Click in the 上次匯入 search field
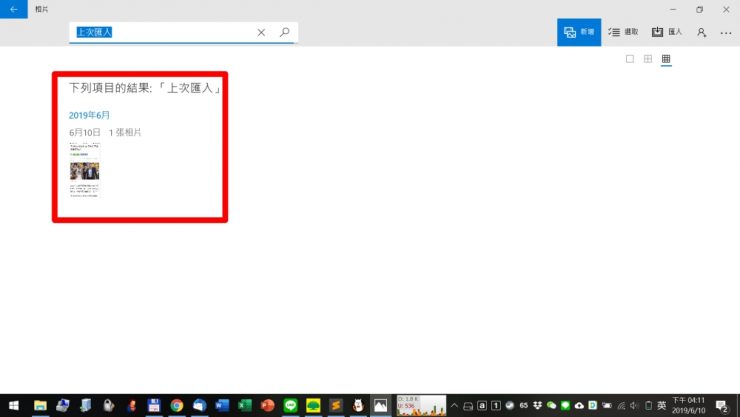740x417 pixels. pyautogui.click(x=160, y=32)
